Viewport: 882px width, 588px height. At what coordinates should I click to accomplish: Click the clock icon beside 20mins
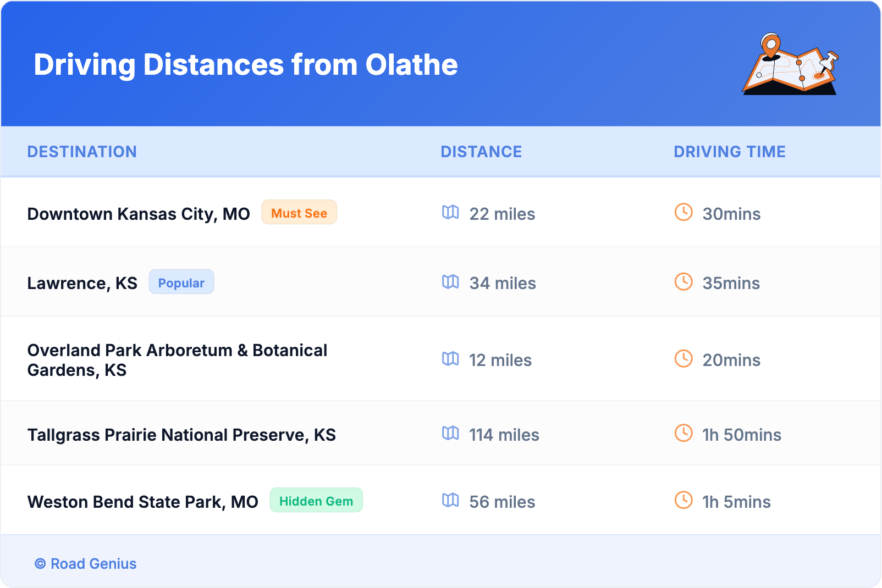point(683,359)
